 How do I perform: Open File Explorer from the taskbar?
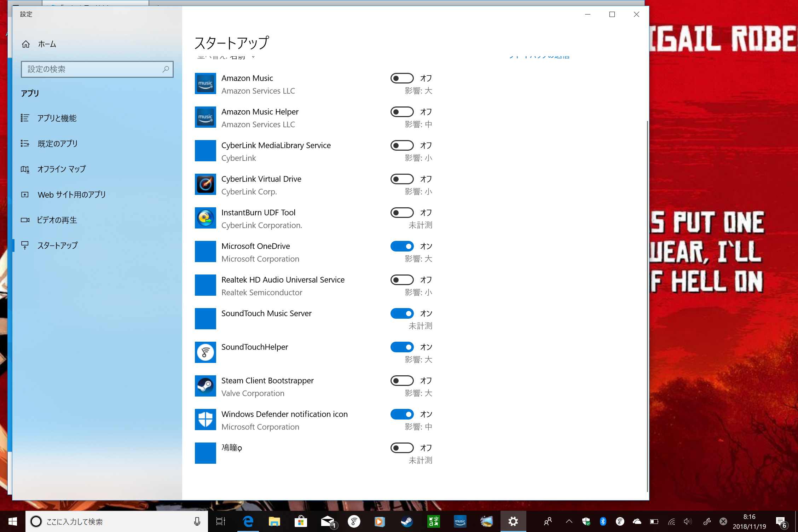[274, 521]
